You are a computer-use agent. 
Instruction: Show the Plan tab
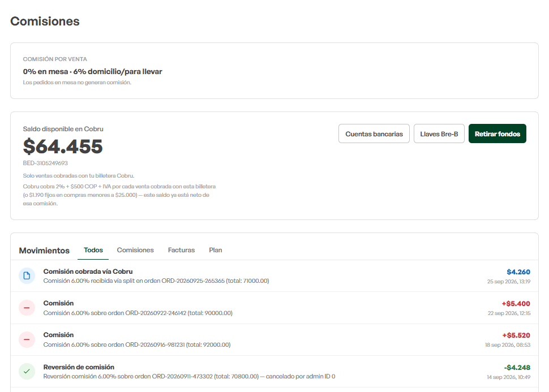pyautogui.click(x=216, y=250)
